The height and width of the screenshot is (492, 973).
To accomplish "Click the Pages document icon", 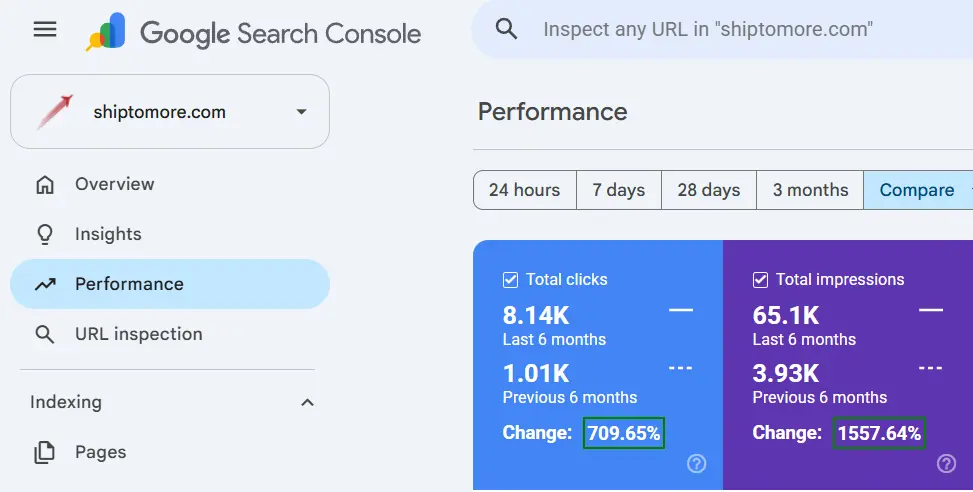I will [x=45, y=452].
